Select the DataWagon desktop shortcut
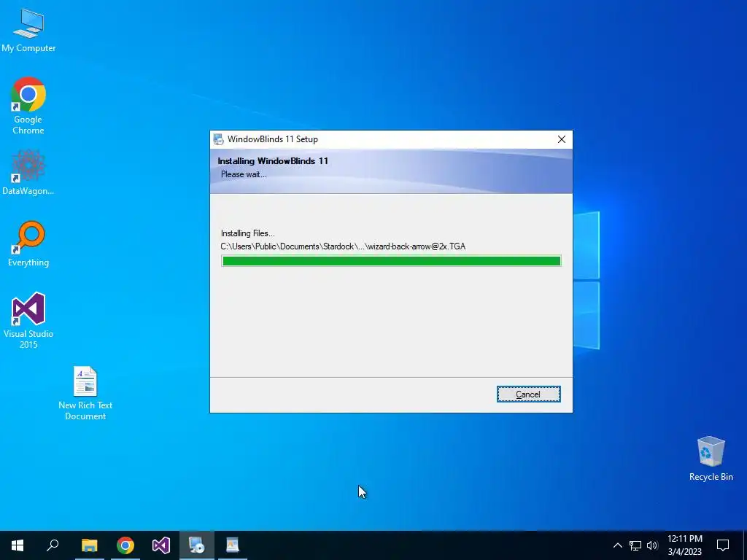747x560 pixels. 28,172
